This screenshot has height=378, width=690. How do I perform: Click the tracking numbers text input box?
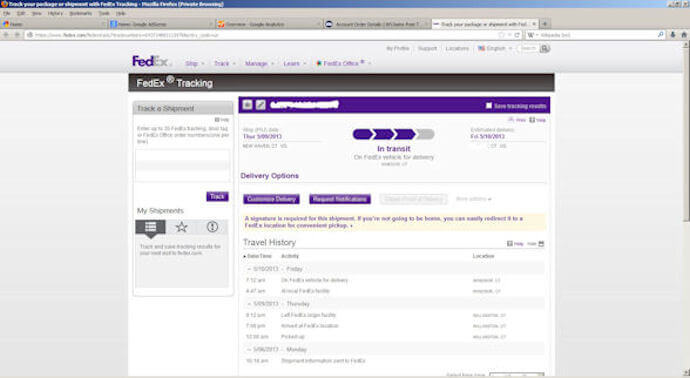[183, 165]
